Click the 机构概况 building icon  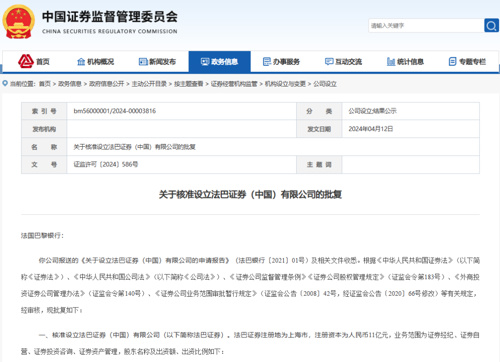pos(81,62)
